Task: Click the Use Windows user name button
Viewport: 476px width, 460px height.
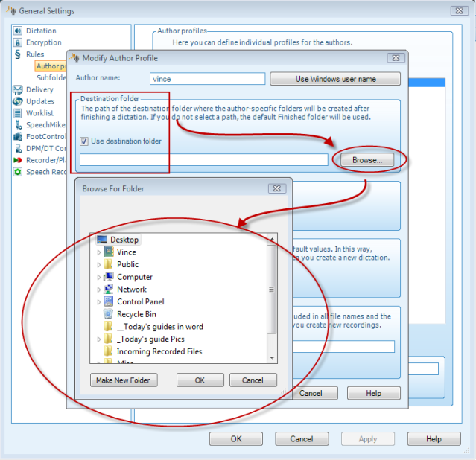Action: point(335,79)
